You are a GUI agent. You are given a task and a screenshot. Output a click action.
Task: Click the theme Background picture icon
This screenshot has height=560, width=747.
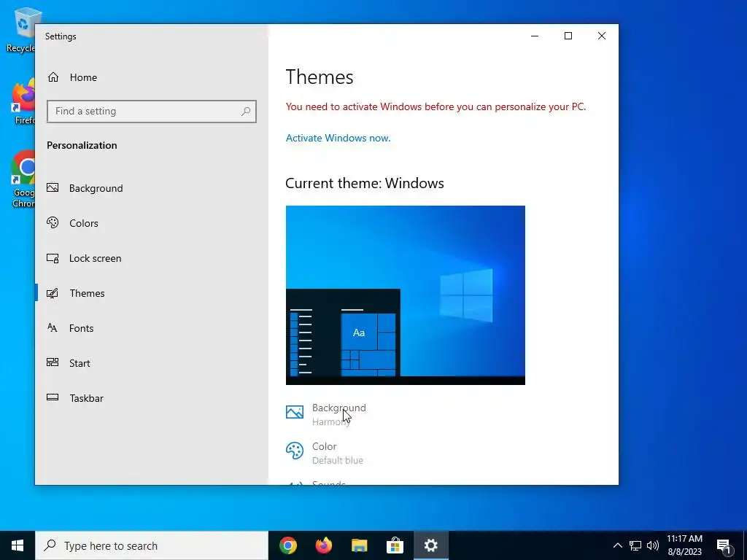click(295, 412)
